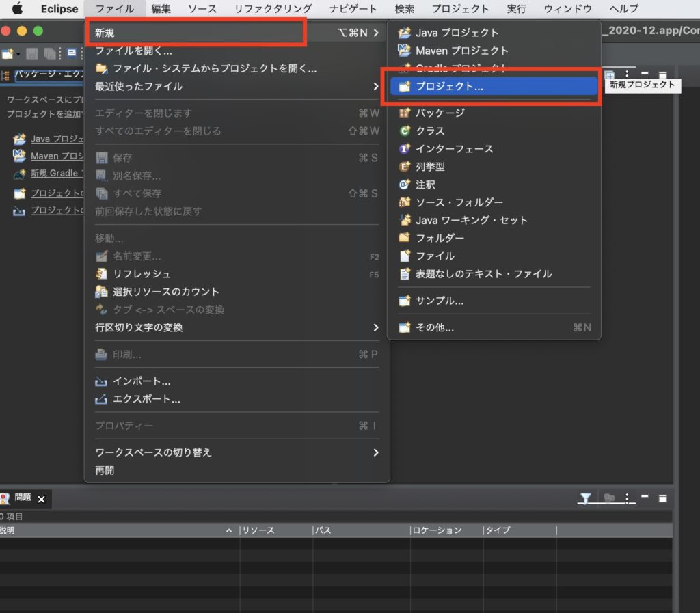
Task: Choose 再開 from the File menu
Action: 237,470
